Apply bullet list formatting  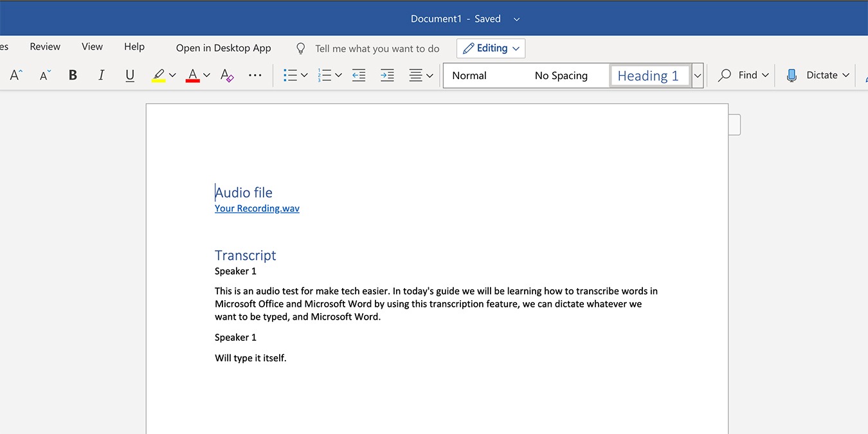(291, 75)
